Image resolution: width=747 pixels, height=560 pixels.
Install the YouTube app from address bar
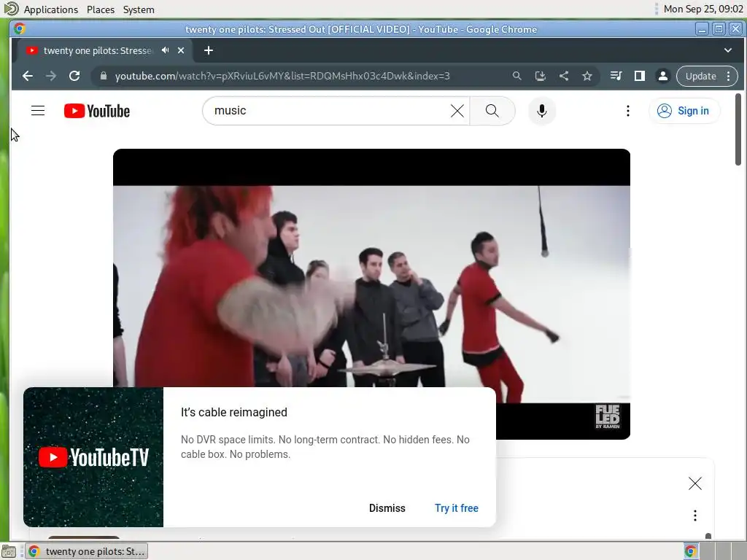541,76
